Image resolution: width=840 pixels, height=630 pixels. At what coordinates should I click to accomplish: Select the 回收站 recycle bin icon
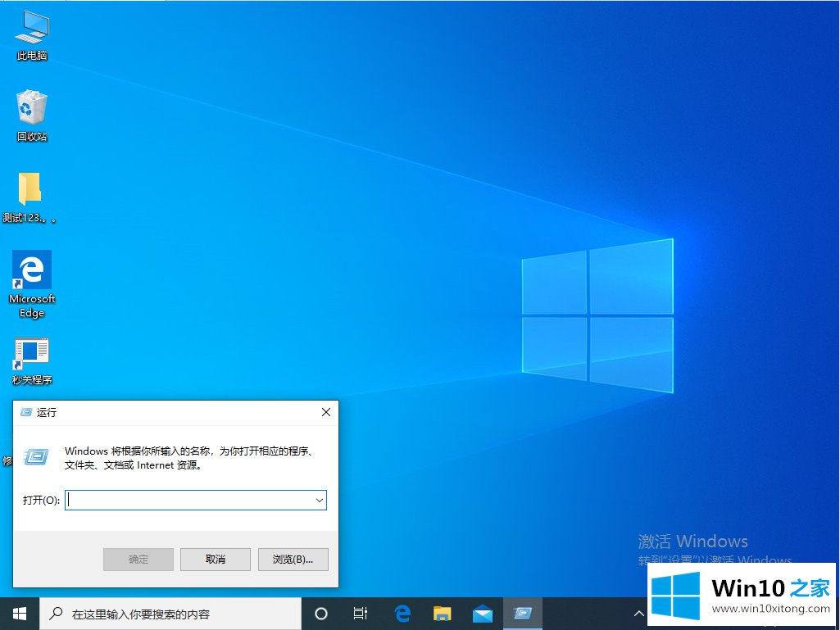(x=32, y=116)
